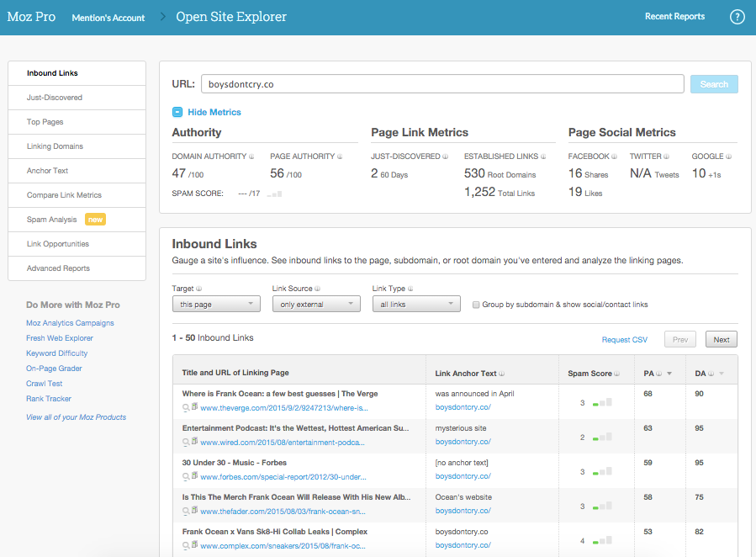Viewport: 756px width, 557px height.
Task: Click the info icon beside Established Links
Action: point(543,156)
